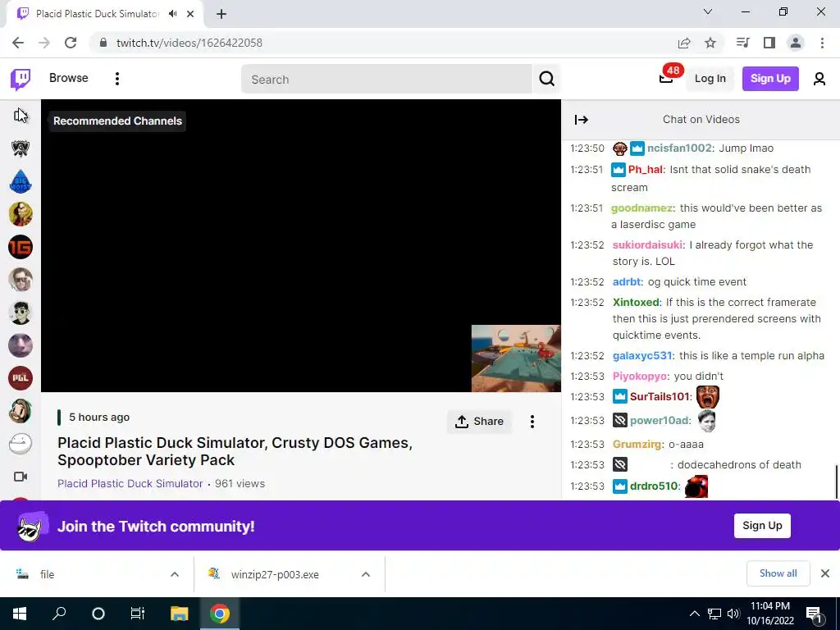The width and height of the screenshot is (840, 630).
Task: Expand the Recommended Channels sidebar arrow
Action: click(x=21, y=115)
